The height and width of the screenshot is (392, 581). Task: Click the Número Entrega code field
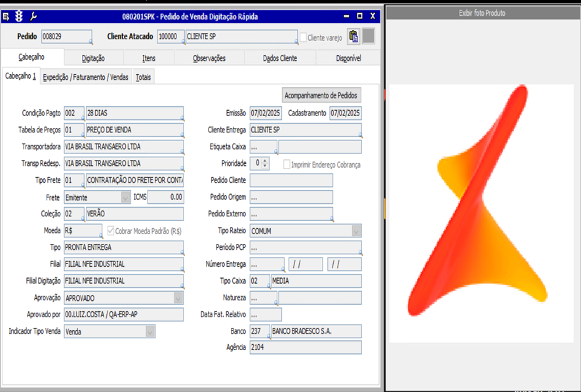[267, 264]
